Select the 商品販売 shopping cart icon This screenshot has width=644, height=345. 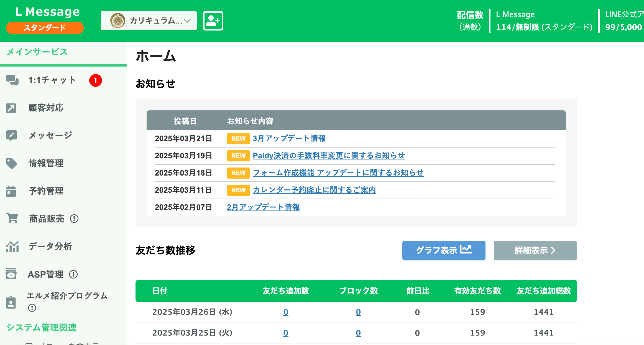(11, 219)
